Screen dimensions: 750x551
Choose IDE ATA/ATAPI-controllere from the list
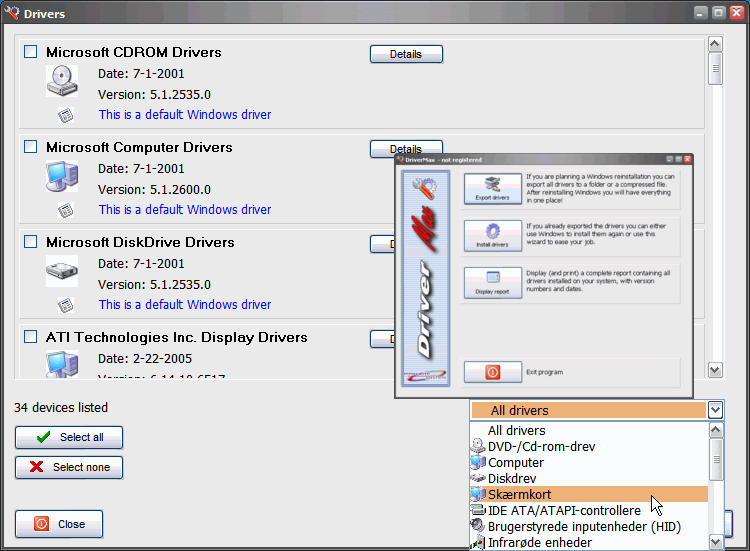[x=589, y=510]
